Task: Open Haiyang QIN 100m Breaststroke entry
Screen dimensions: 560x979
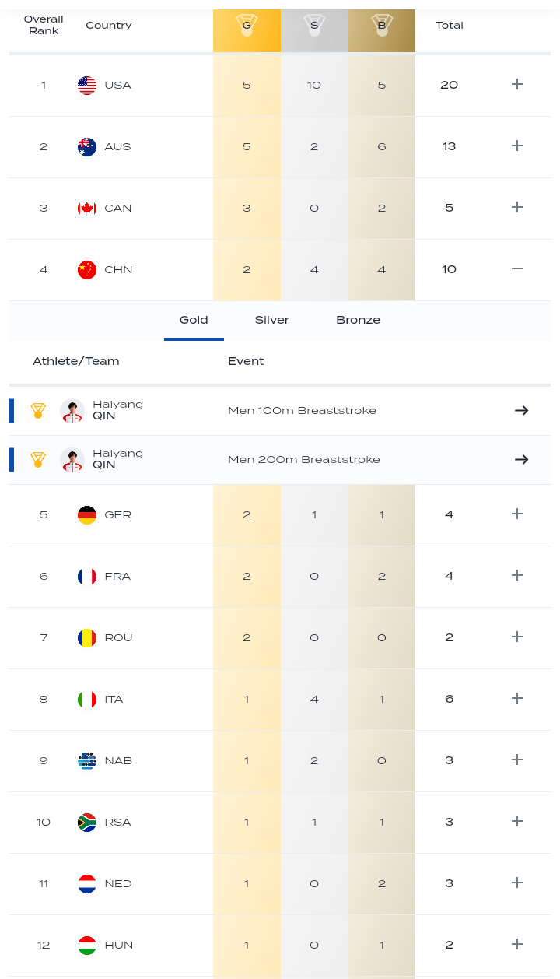Action: point(117,410)
